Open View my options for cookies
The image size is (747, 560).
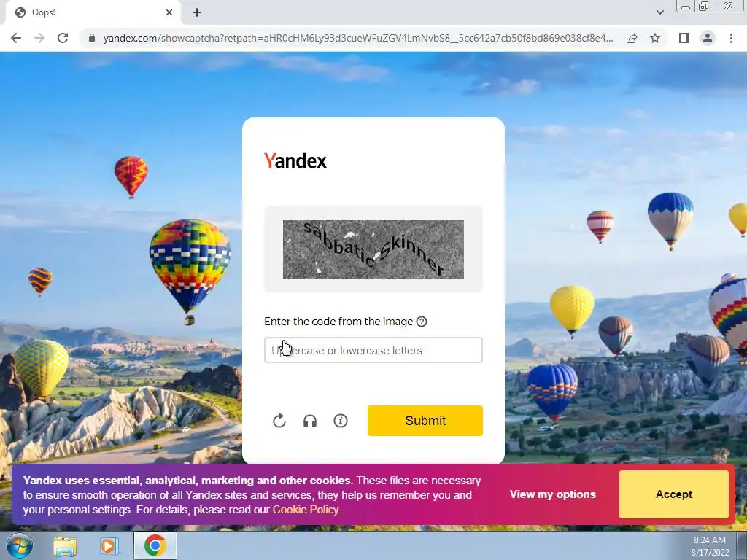[x=553, y=494]
